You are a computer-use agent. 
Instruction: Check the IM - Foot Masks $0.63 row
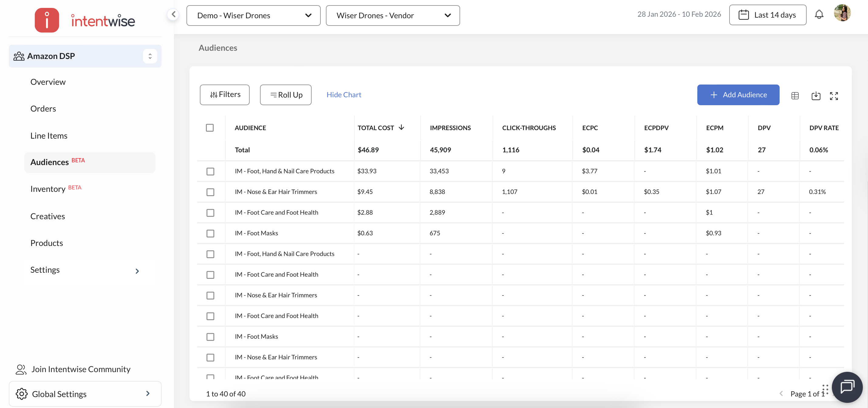tap(210, 233)
